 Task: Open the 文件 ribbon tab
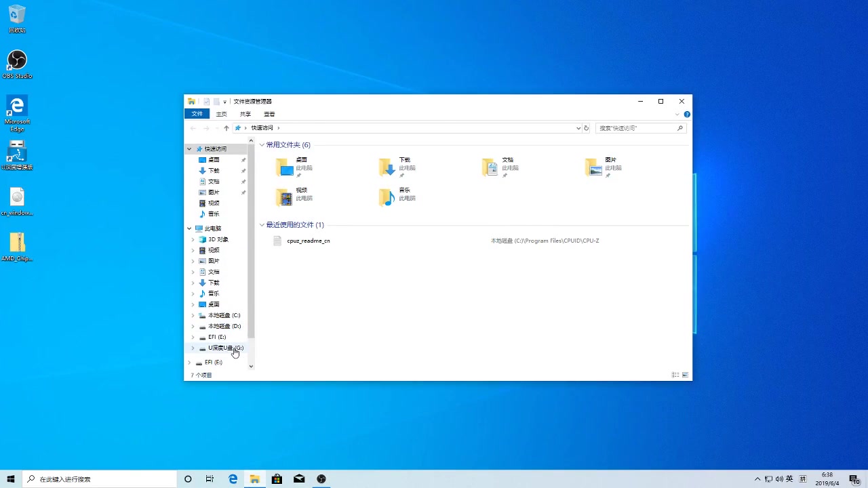coord(197,114)
